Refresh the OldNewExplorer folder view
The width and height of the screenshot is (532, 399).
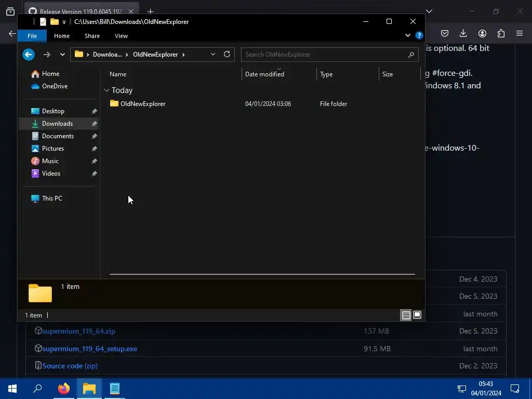(227, 54)
